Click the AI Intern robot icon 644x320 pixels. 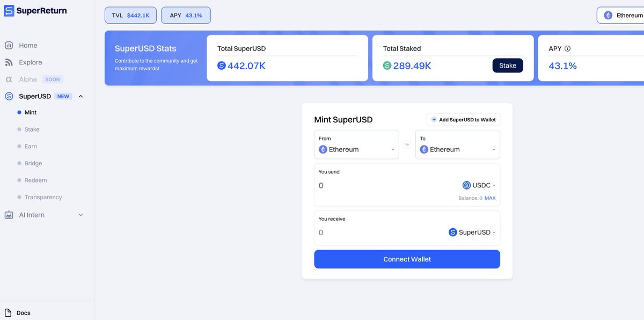click(x=9, y=215)
